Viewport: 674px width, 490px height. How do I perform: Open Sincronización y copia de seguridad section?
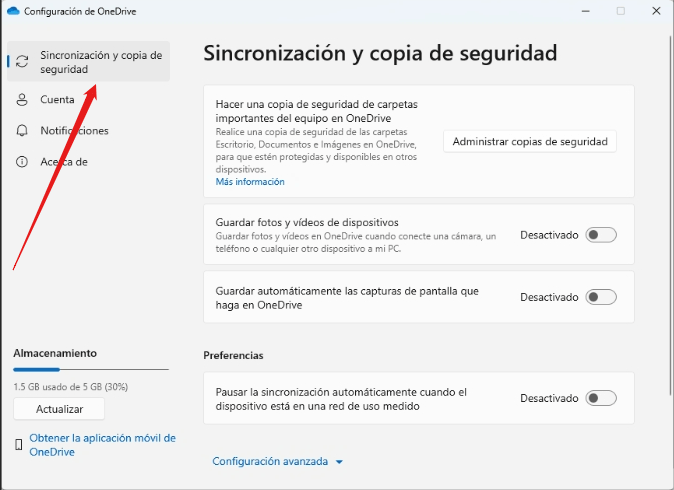tap(89, 61)
